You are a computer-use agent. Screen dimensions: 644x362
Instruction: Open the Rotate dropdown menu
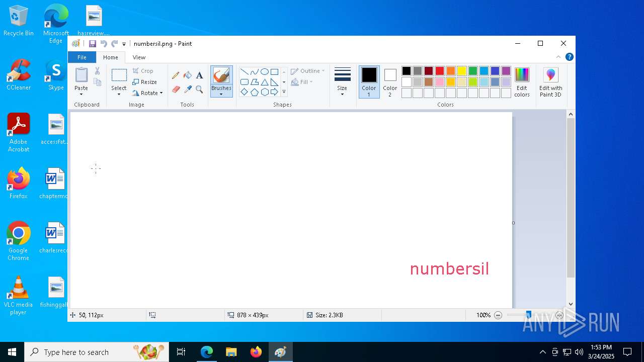pyautogui.click(x=147, y=93)
